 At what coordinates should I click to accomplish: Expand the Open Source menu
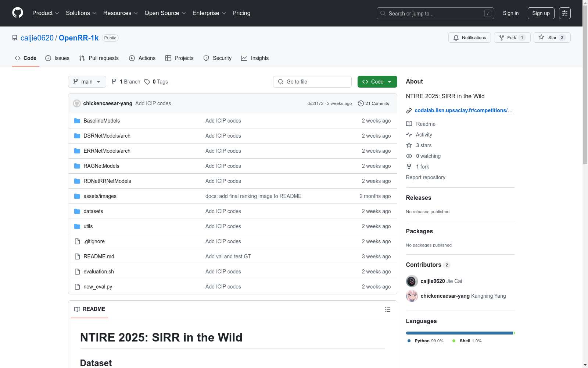165,13
